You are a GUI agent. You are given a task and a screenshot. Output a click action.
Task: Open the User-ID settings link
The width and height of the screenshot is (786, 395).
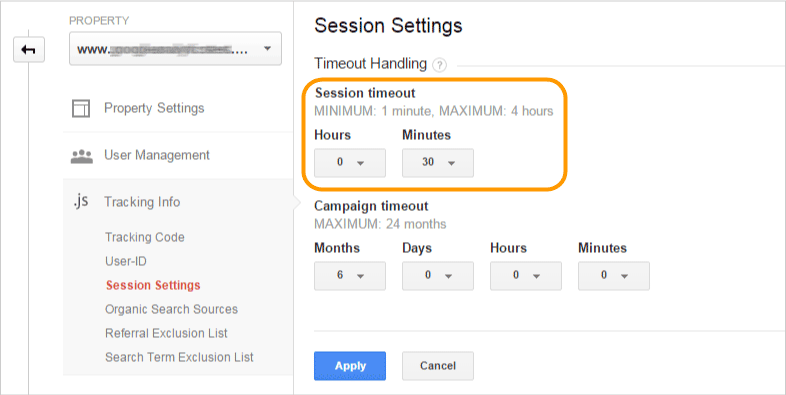pos(125,261)
